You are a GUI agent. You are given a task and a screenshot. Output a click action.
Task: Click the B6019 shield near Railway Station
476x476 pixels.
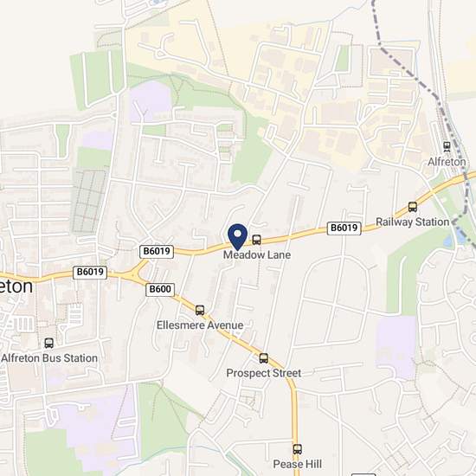click(x=344, y=228)
